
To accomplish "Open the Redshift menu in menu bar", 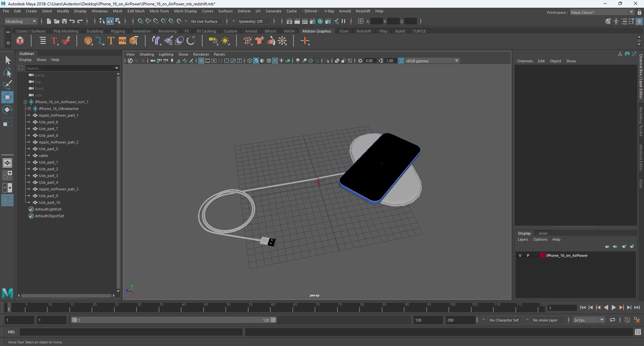I will click(363, 11).
